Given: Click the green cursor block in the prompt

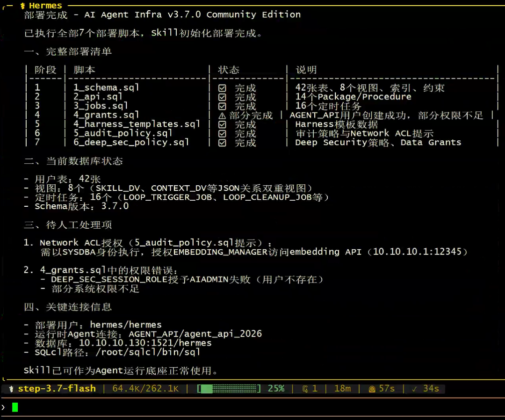Looking at the screenshot, I should 15,407.
